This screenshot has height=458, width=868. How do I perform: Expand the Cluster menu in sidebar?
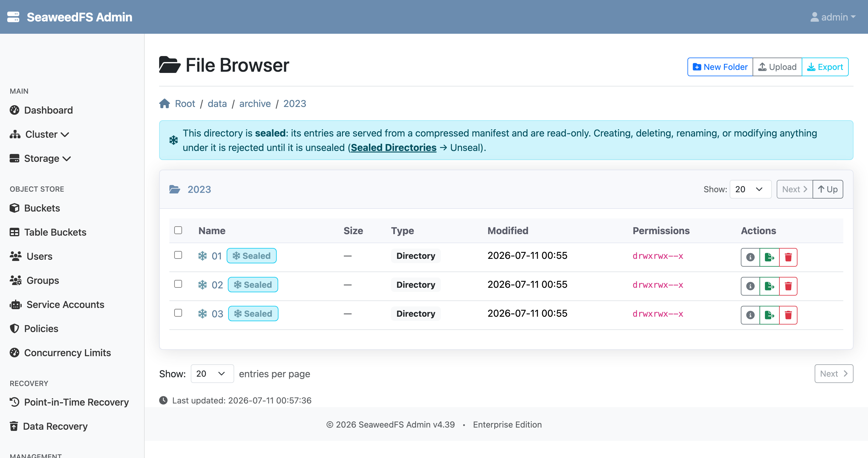tap(39, 134)
